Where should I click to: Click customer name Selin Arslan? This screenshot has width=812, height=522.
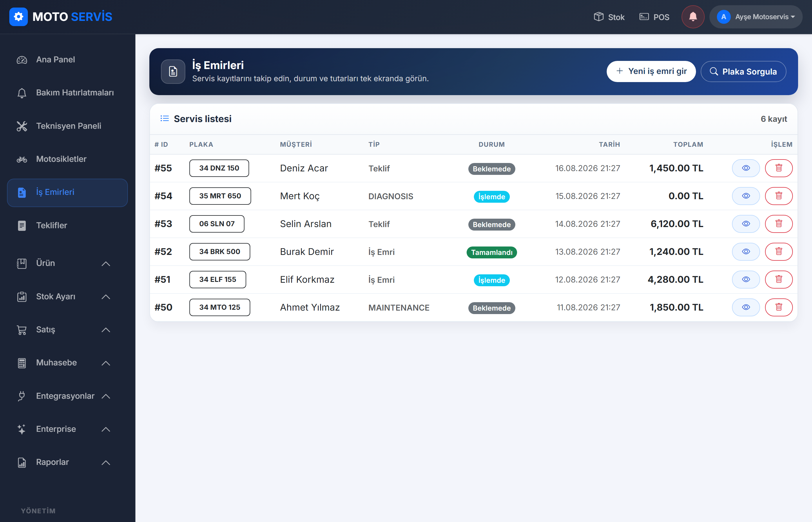[305, 224]
